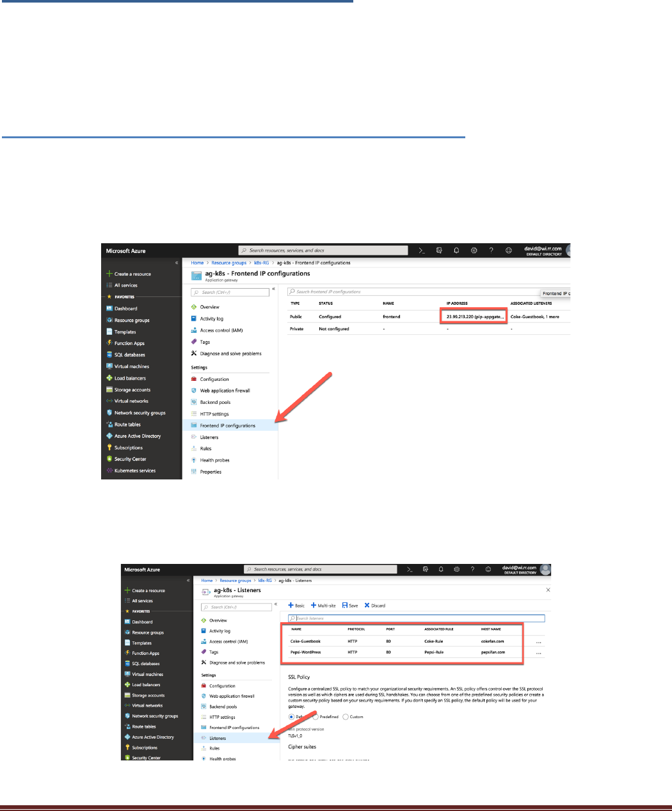Click user avatar in lower Listeners screenshot
Image resolution: width=672 pixels, height=811 pixels.
coord(545,569)
